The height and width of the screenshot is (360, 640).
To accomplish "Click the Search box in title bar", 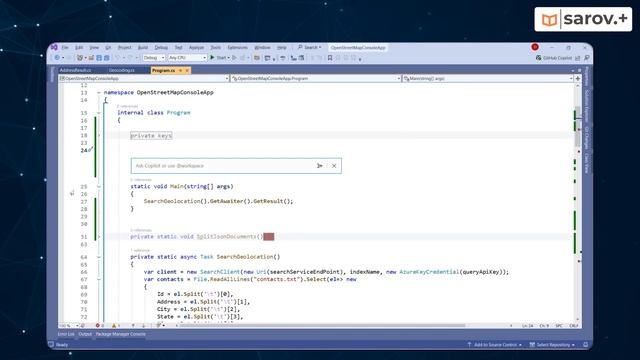I will pos(309,47).
